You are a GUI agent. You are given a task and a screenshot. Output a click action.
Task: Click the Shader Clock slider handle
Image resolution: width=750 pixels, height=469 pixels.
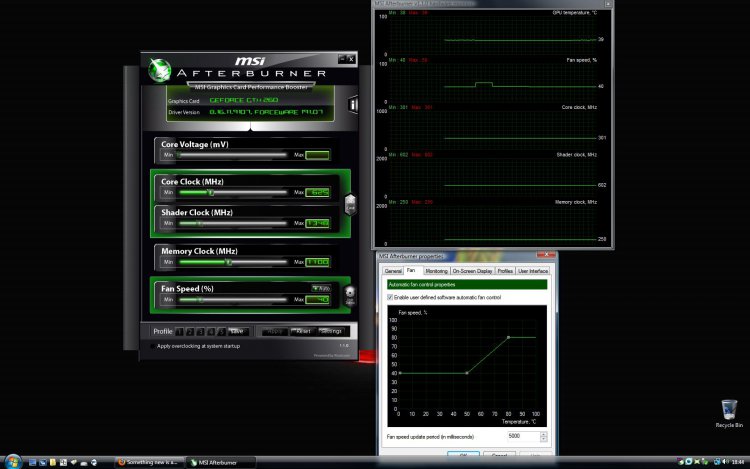200,223
